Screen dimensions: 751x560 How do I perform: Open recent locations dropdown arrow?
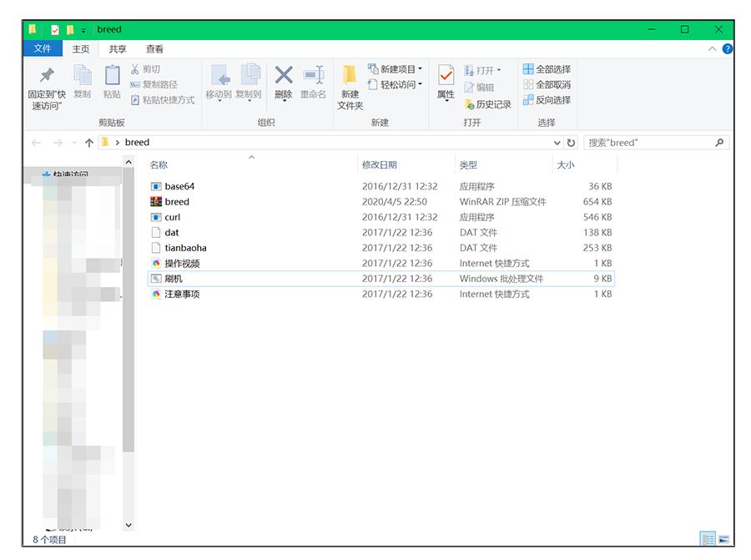point(74,143)
